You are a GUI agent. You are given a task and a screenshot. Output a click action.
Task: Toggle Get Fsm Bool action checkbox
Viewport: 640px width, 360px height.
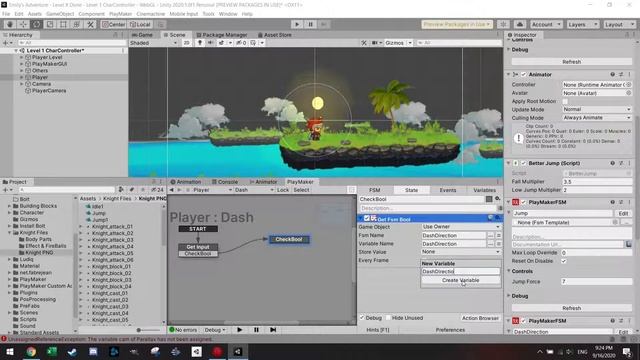[x=367, y=218]
